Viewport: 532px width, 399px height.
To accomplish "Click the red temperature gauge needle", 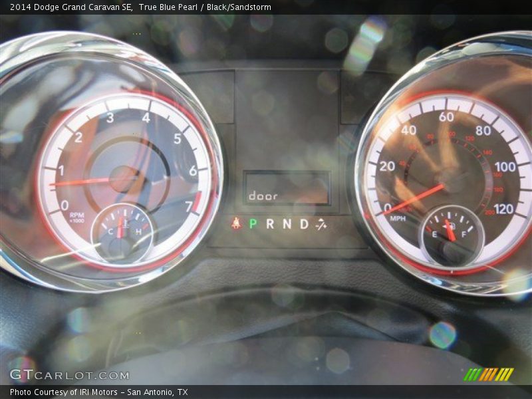I will [x=120, y=227].
